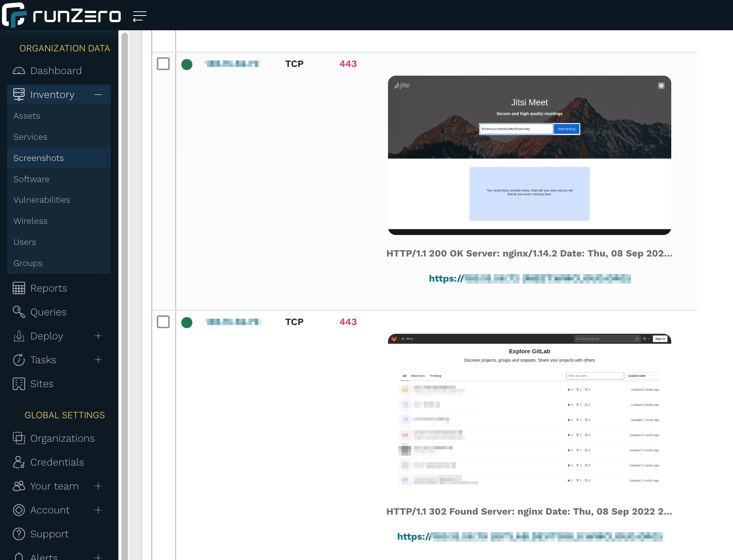
Task: Click gear icon in Jitsi Meet screenshot
Action: tap(661, 86)
